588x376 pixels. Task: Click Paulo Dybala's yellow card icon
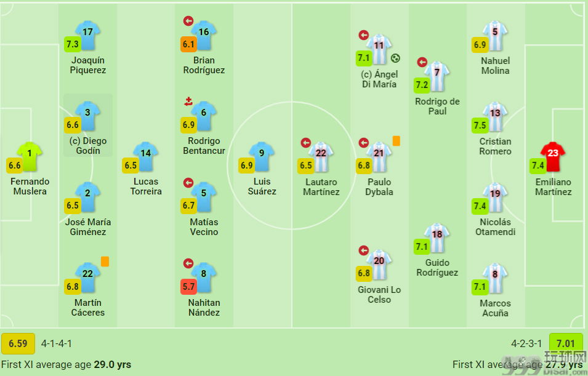tap(396, 140)
